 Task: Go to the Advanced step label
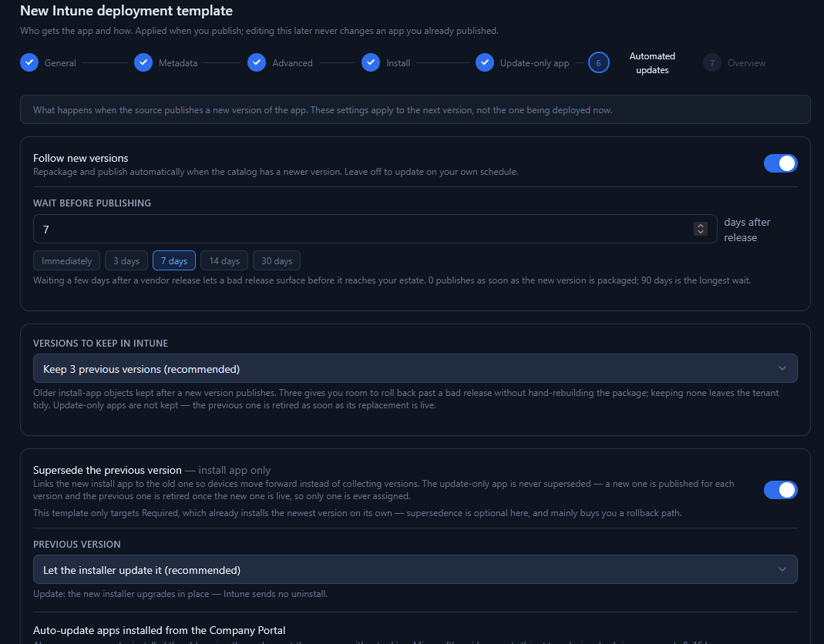(292, 63)
